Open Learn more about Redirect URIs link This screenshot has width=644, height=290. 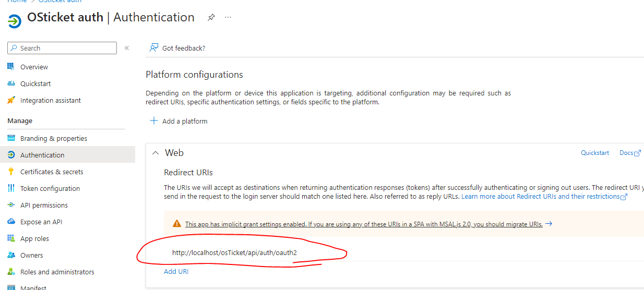coord(544,196)
